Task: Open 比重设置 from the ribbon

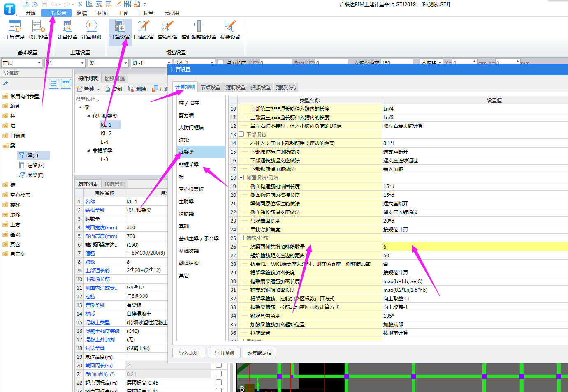Action: pos(144,30)
